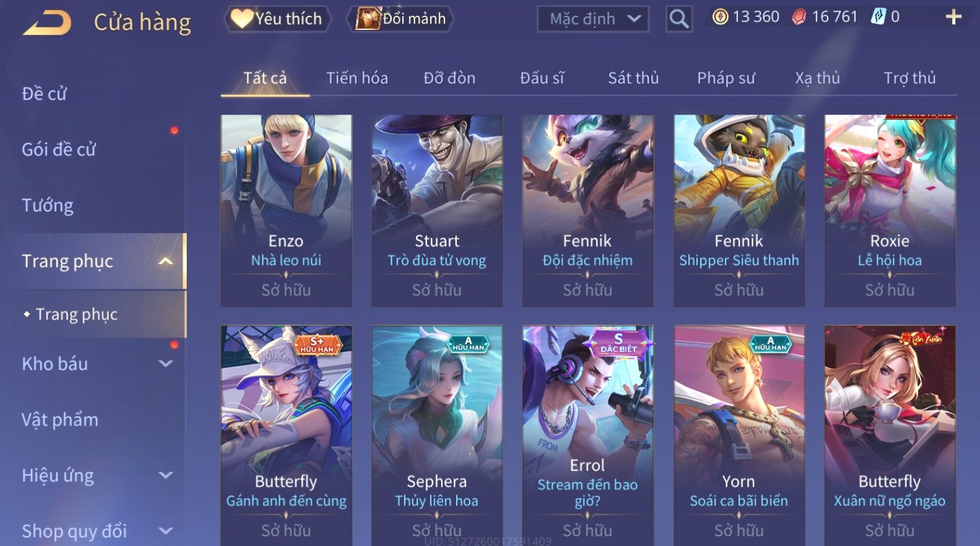Open Stuart Trò đùa tử vong skin
Viewport: 980px width, 546px height.
pos(437,211)
